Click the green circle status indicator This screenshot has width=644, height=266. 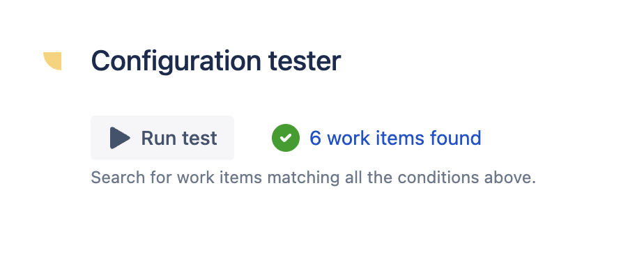(286, 138)
